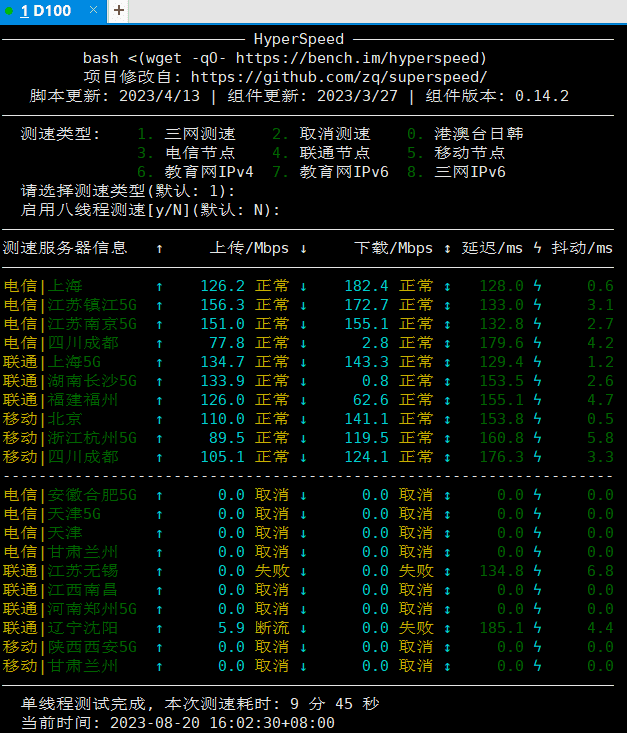Click option 8 三网IPv6
The height and width of the screenshot is (733, 627).
click(x=456, y=172)
